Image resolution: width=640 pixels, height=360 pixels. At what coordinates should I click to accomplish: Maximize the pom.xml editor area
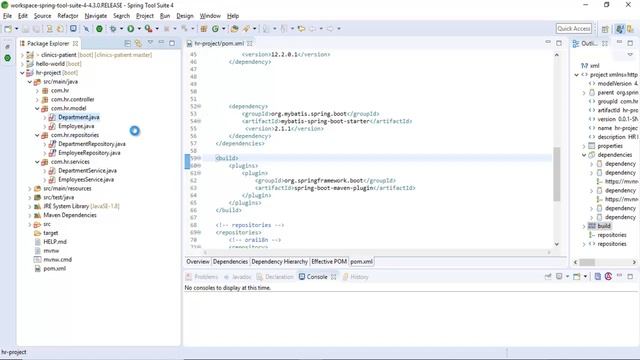pyautogui.click(x=559, y=43)
